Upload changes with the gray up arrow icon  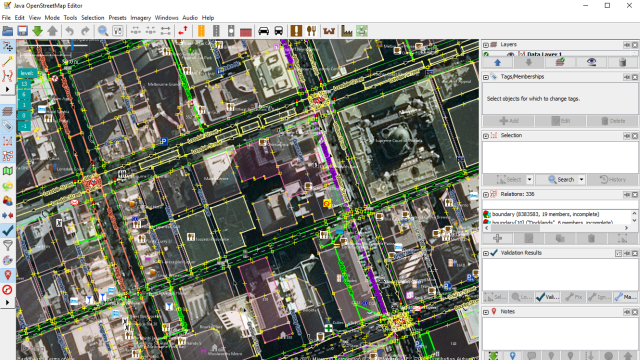52,31
